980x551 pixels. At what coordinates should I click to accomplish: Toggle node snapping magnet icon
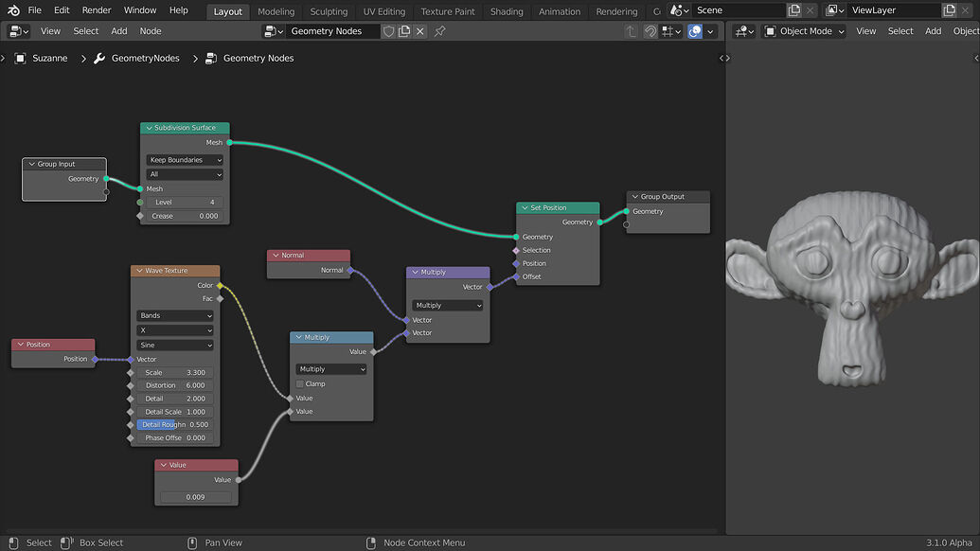pos(650,31)
